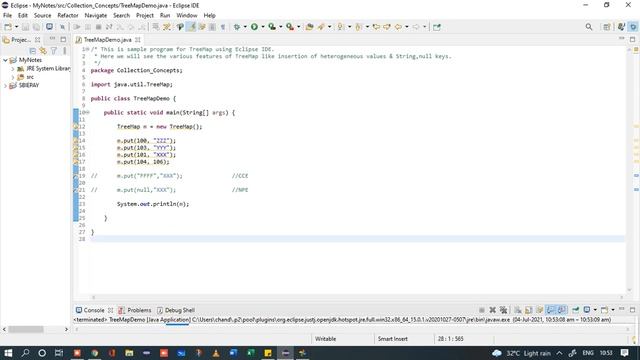Click the toolbar Search magnifier icon
The image size is (640, 360).
[x=589, y=27]
